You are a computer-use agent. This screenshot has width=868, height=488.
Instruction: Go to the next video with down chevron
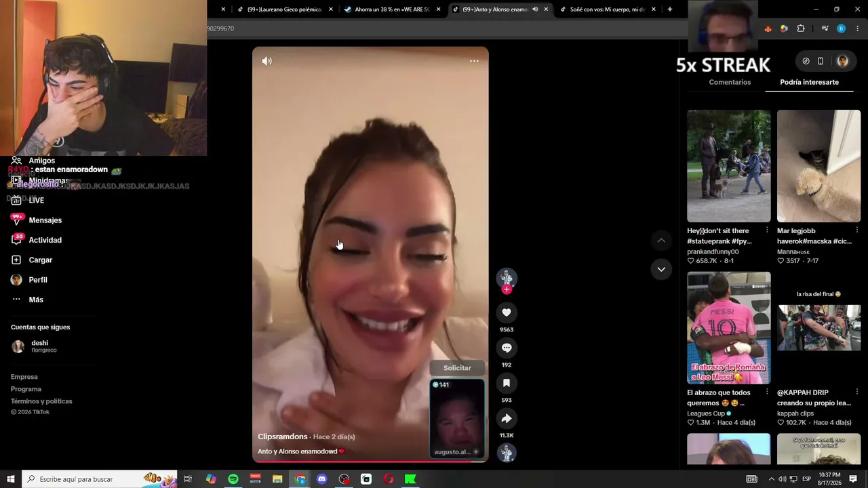(661, 269)
